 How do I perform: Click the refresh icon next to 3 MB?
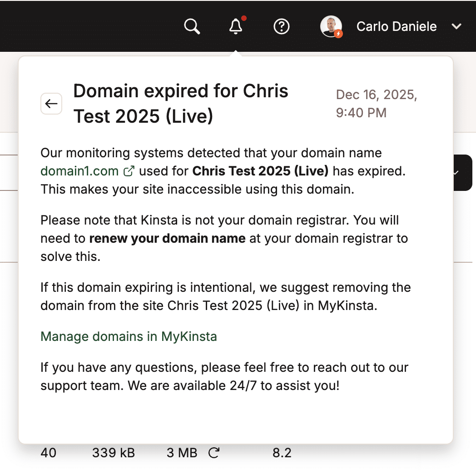(214, 452)
